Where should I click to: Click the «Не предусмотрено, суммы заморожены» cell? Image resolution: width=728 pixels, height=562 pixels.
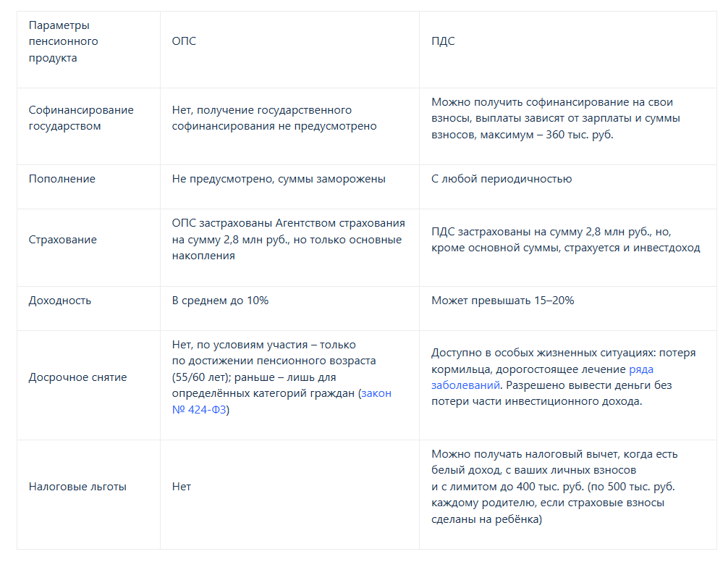279,179
